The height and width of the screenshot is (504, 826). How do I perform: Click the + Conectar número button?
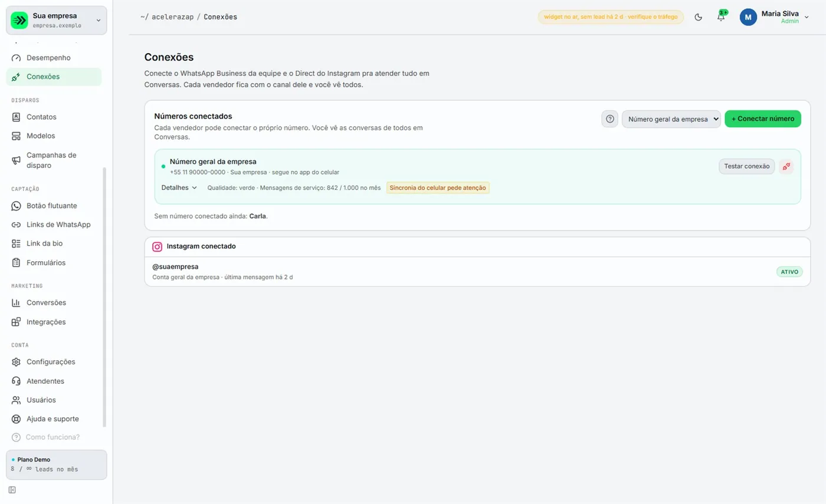[x=763, y=119]
